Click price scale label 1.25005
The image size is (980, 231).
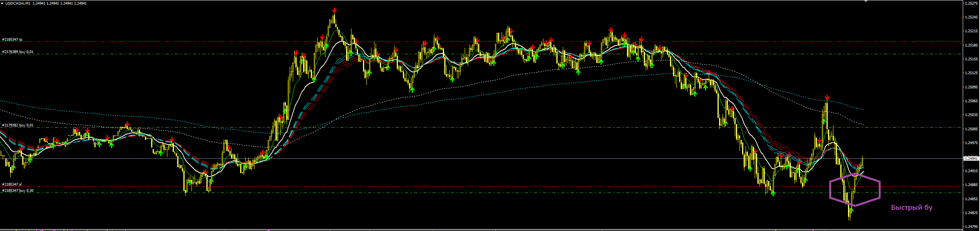971,129
